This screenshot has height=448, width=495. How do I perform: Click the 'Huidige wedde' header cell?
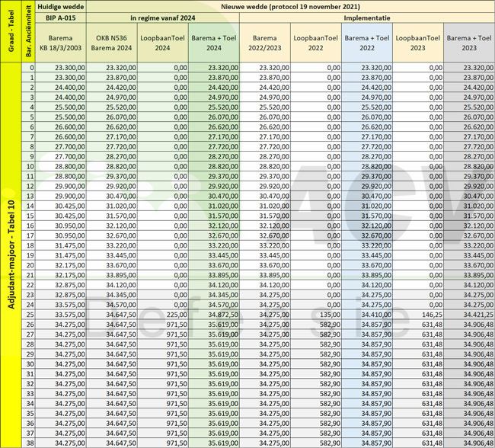tap(61, 7)
